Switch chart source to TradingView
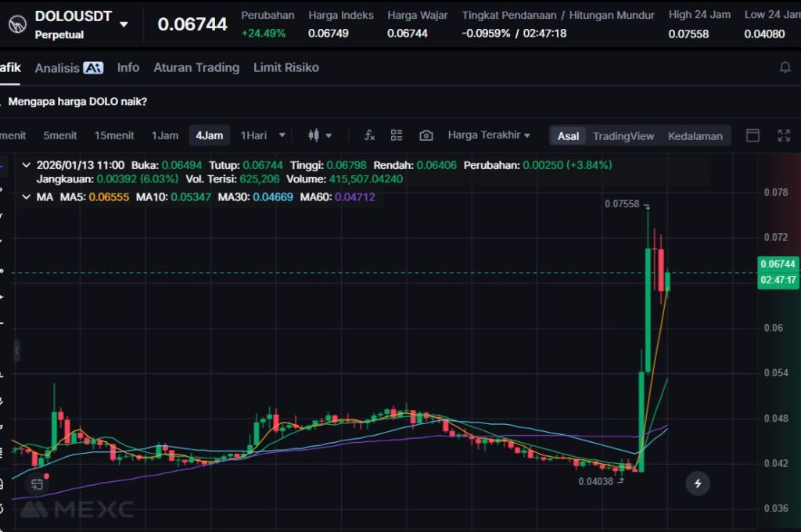The width and height of the screenshot is (801, 532). pos(623,136)
